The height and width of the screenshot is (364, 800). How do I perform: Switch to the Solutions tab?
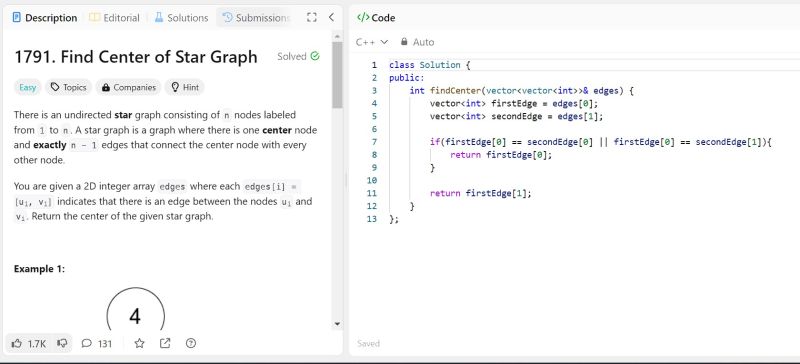181,17
